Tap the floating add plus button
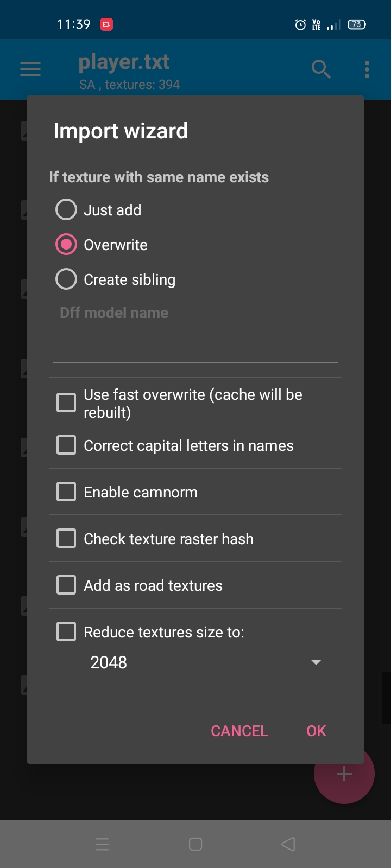391x868 pixels. point(344,774)
